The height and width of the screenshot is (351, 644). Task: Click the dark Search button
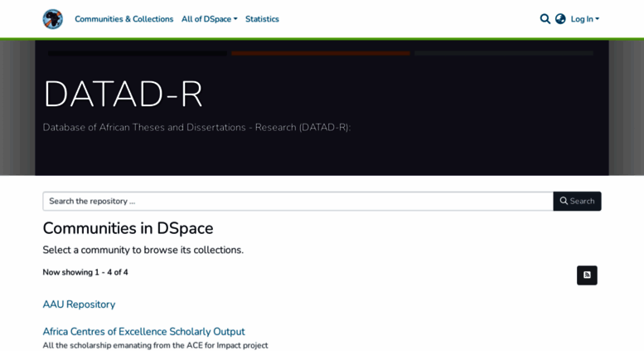point(577,201)
